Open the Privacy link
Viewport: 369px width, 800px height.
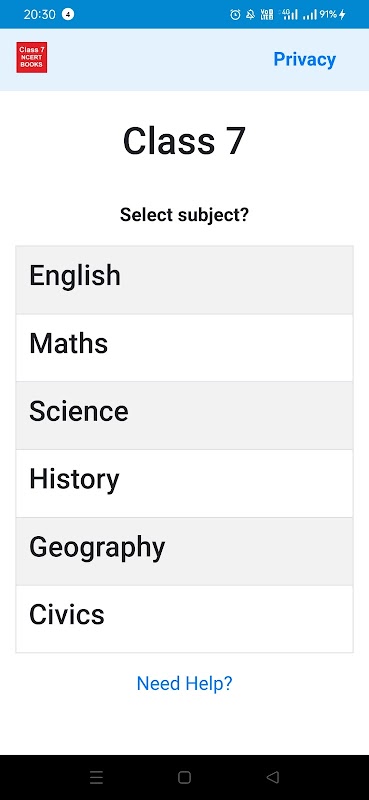[x=305, y=59]
